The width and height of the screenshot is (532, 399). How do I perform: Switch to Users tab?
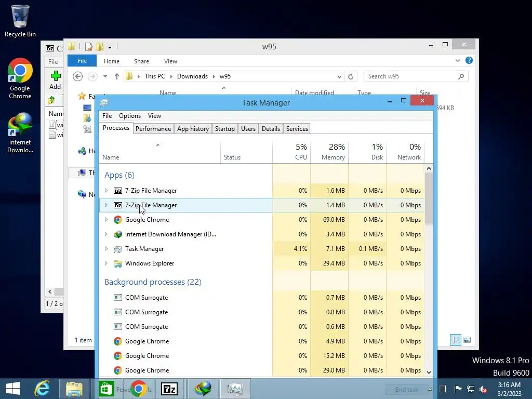pyautogui.click(x=248, y=129)
